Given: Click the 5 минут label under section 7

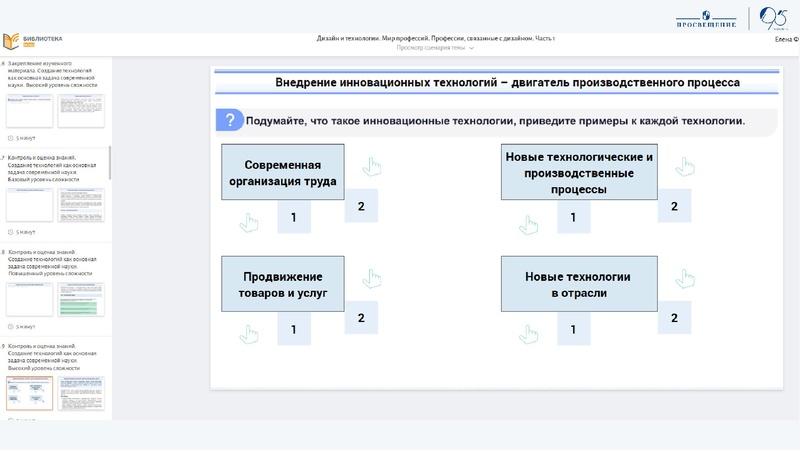Looking at the screenshot, I should pos(26,232).
